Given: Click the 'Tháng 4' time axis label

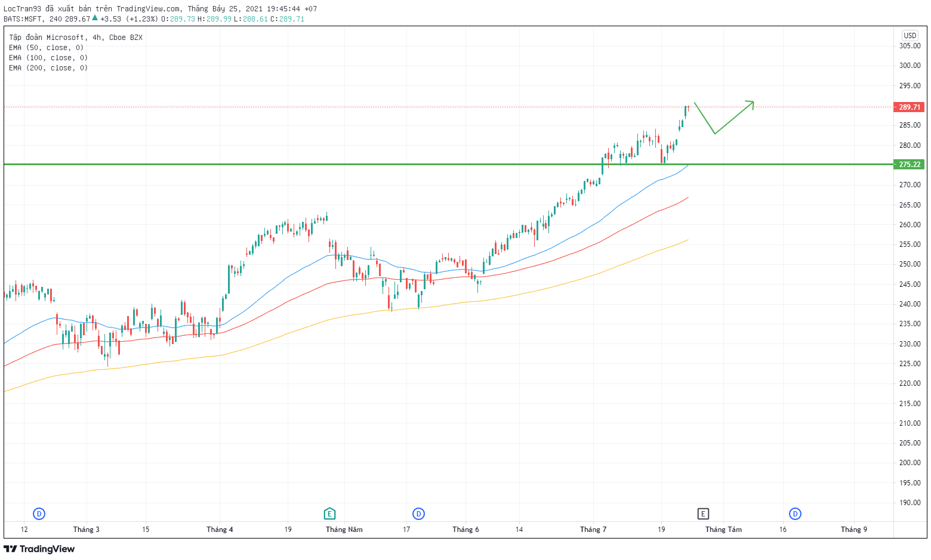Looking at the screenshot, I should 220,530.
